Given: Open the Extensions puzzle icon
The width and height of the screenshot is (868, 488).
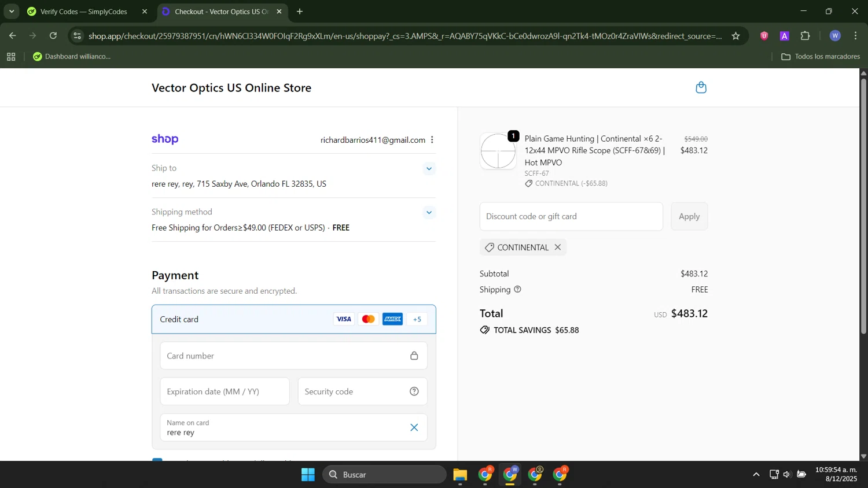Looking at the screenshot, I should click(x=805, y=36).
